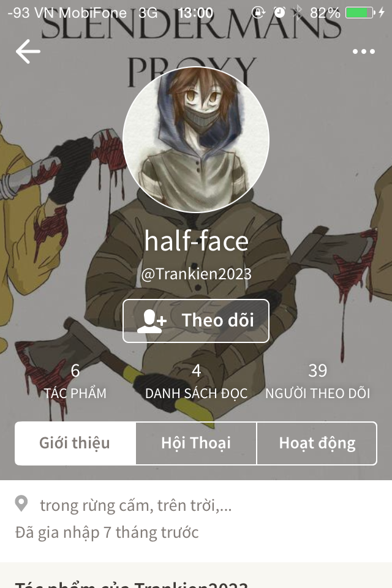Switch to the Hội Thoại tab
This screenshot has height=588, width=392.
196,443
